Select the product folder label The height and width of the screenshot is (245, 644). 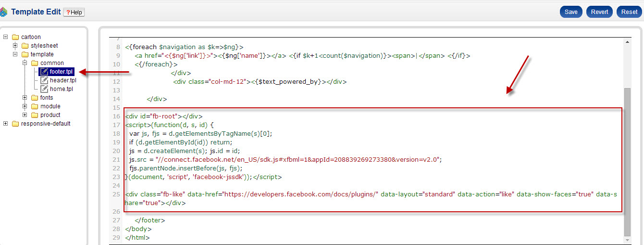pos(50,115)
